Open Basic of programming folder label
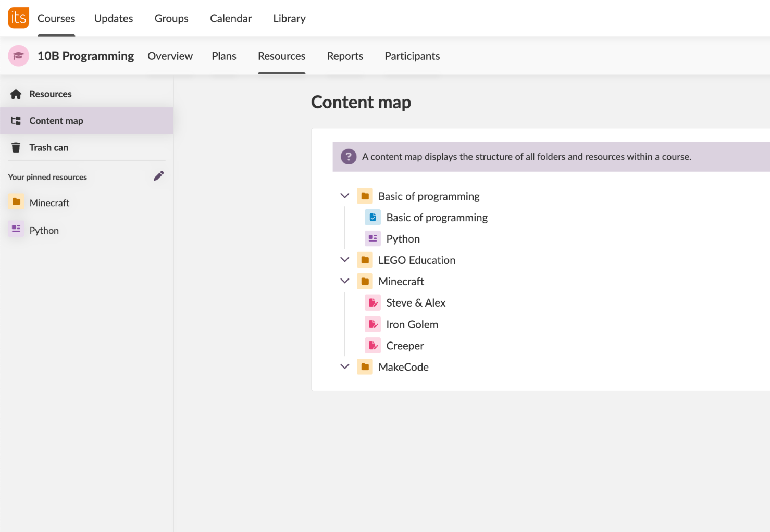The image size is (770, 532). (429, 196)
